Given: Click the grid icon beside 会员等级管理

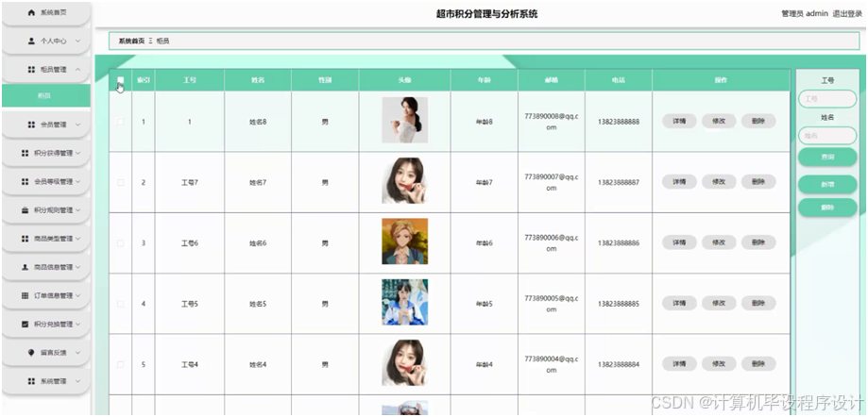Looking at the screenshot, I should click(25, 181).
